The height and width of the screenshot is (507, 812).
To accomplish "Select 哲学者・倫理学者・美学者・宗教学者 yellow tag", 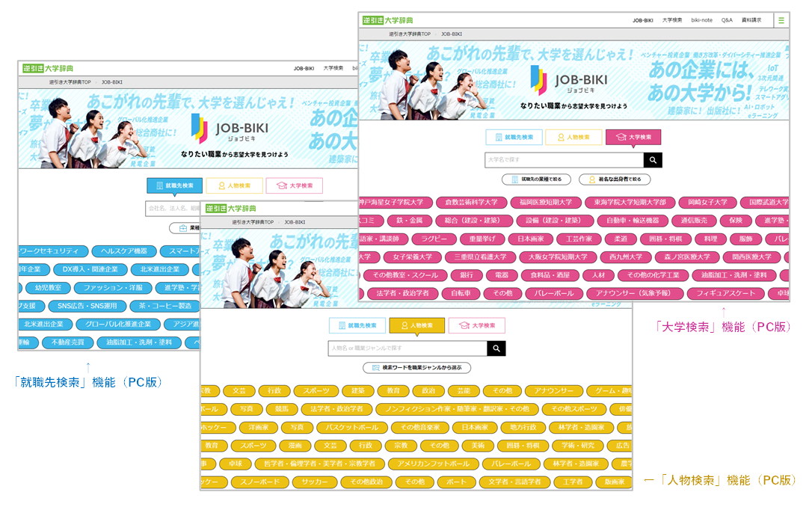I will point(319,464).
